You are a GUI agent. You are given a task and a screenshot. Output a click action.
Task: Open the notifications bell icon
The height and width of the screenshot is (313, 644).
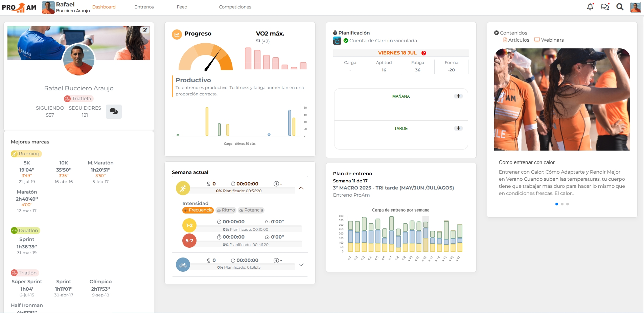point(590,7)
